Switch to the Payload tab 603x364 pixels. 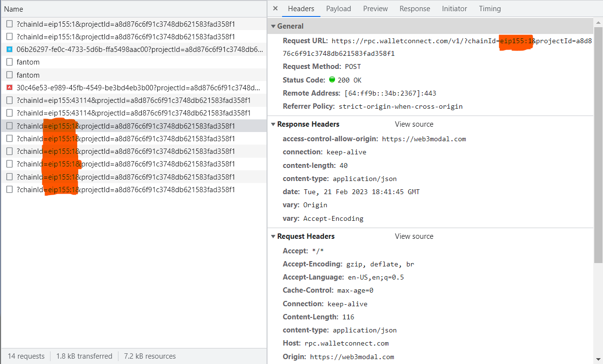pyautogui.click(x=338, y=8)
